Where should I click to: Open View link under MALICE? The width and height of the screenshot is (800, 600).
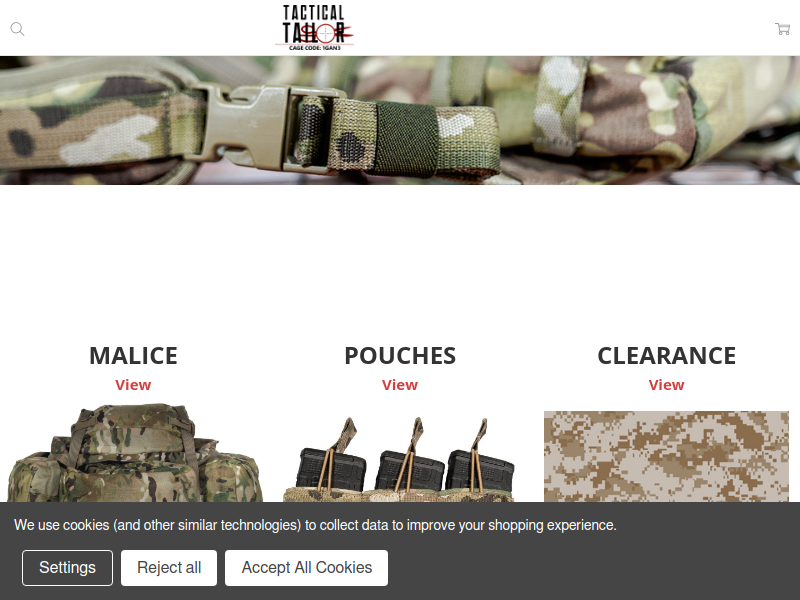coord(133,385)
